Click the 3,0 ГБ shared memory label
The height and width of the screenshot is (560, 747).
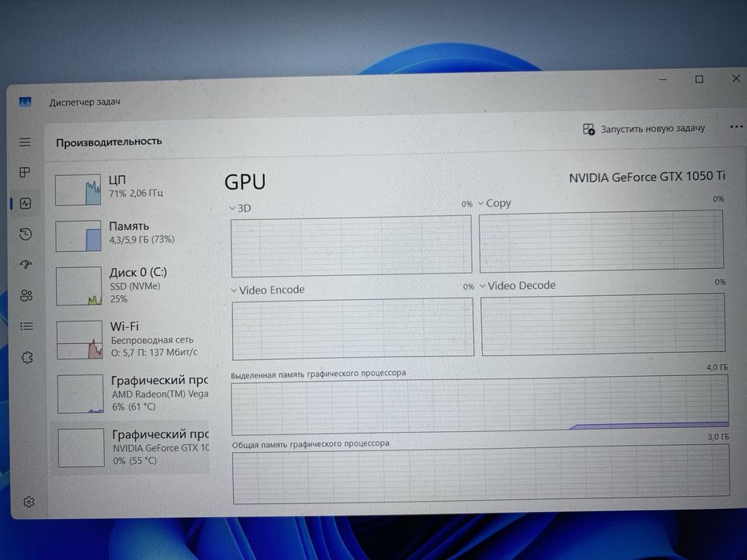click(718, 437)
